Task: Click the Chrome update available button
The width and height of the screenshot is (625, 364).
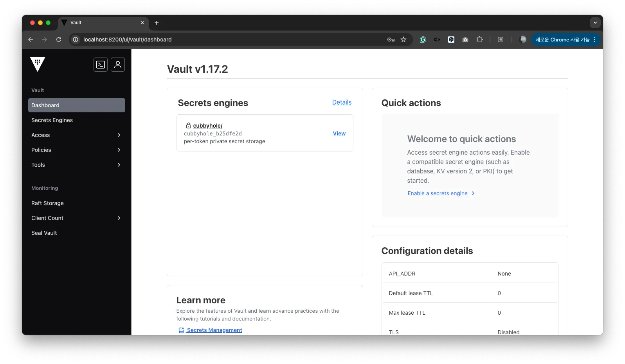Action: point(566,40)
